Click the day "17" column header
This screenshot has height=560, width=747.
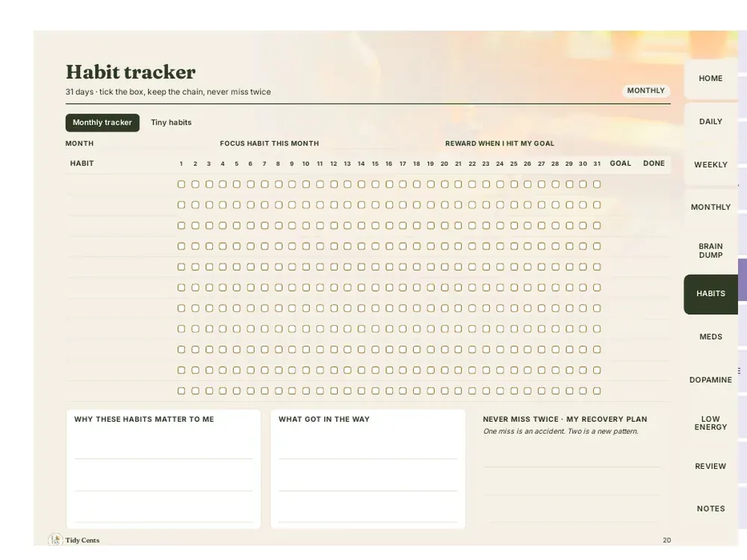(x=403, y=164)
